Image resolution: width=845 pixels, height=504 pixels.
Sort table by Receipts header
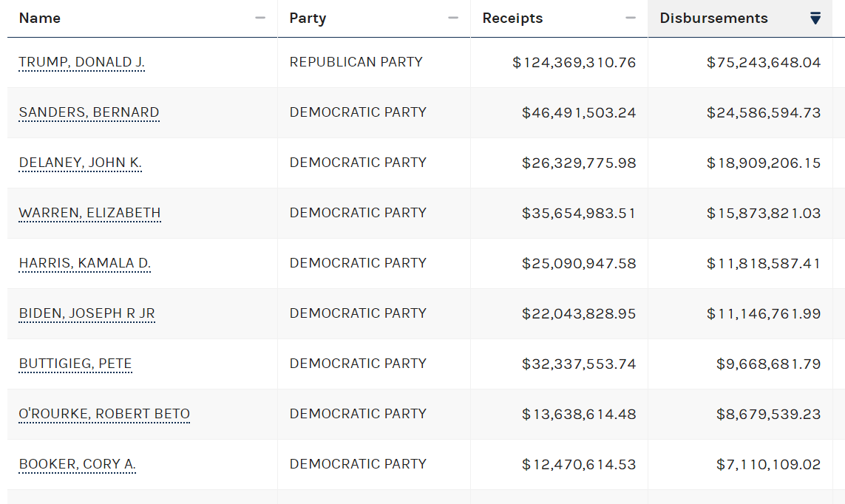click(x=512, y=18)
